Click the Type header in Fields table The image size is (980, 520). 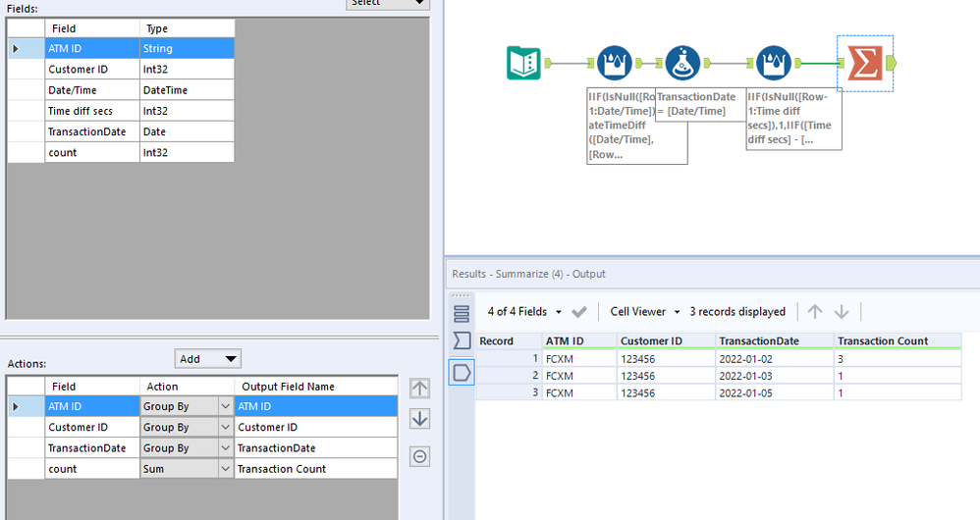[187, 28]
